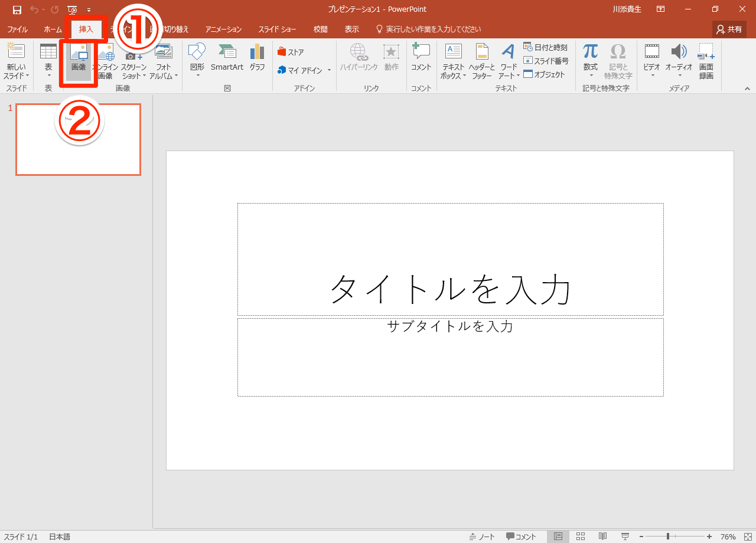Click 日付と時刻 button
Image resolution: width=756 pixels, height=543 pixels.
click(x=545, y=47)
